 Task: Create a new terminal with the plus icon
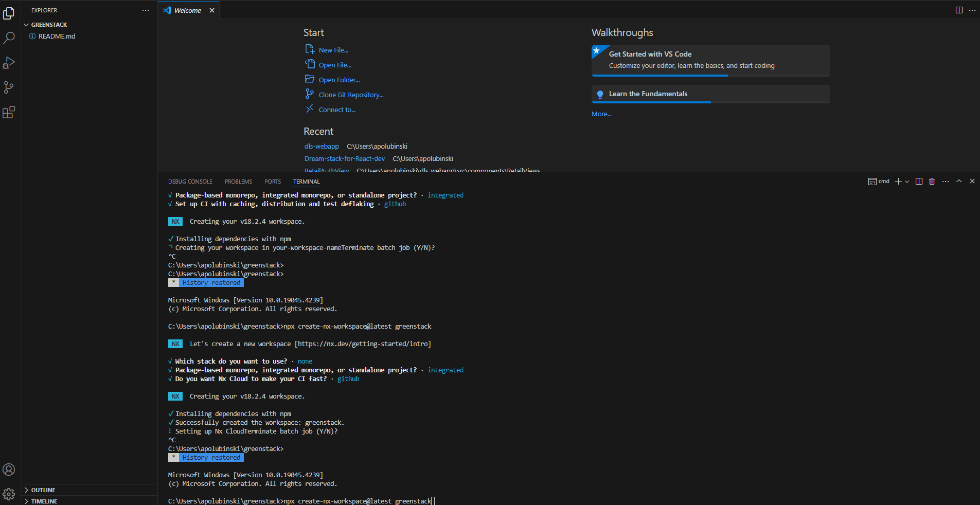coord(898,182)
